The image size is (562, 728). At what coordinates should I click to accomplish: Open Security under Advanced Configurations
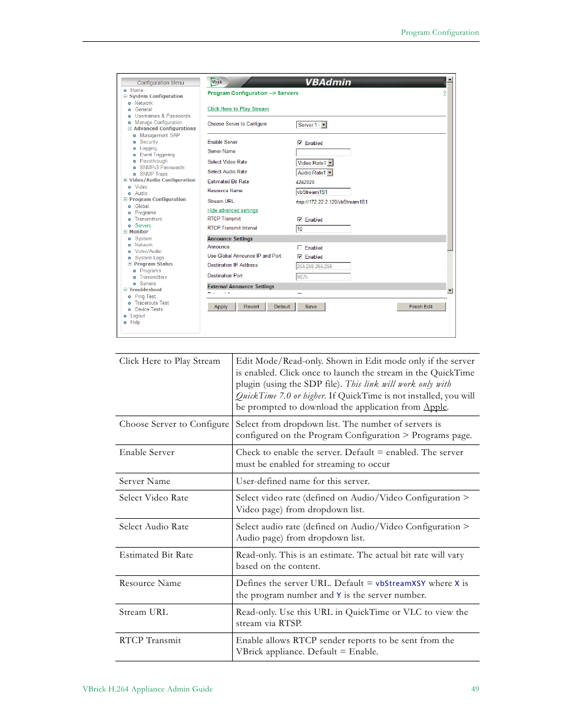[148, 142]
